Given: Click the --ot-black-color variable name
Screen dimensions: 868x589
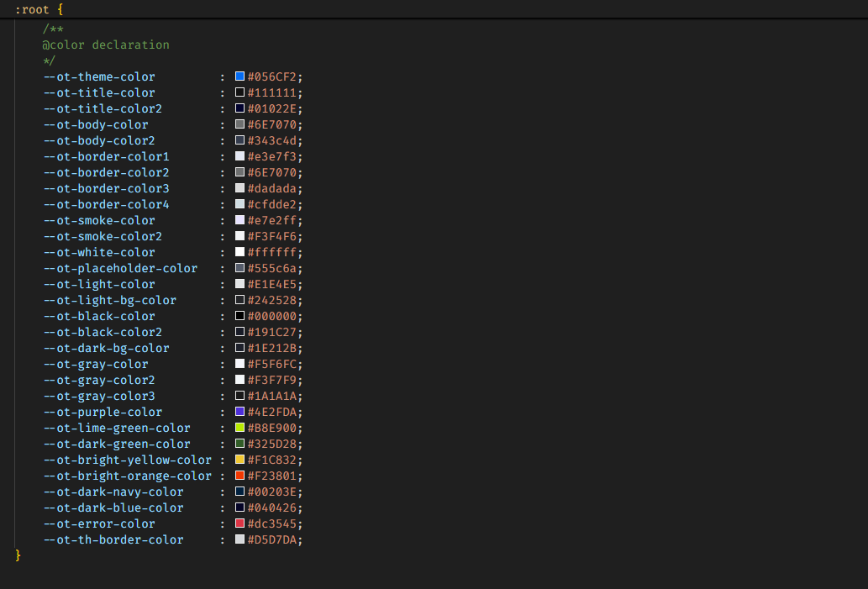Looking at the screenshot, I should [99, 316].
